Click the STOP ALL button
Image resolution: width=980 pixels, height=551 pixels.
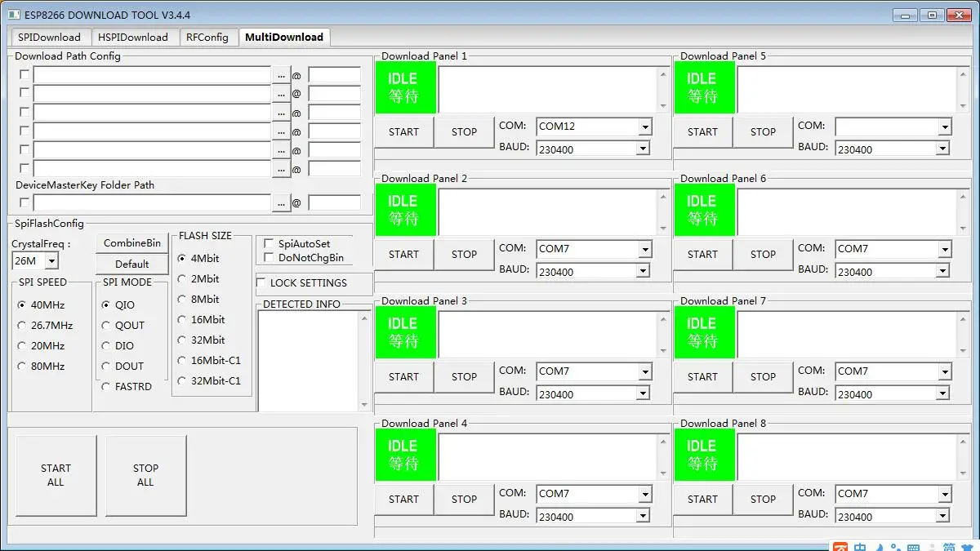tap(145, 475)
